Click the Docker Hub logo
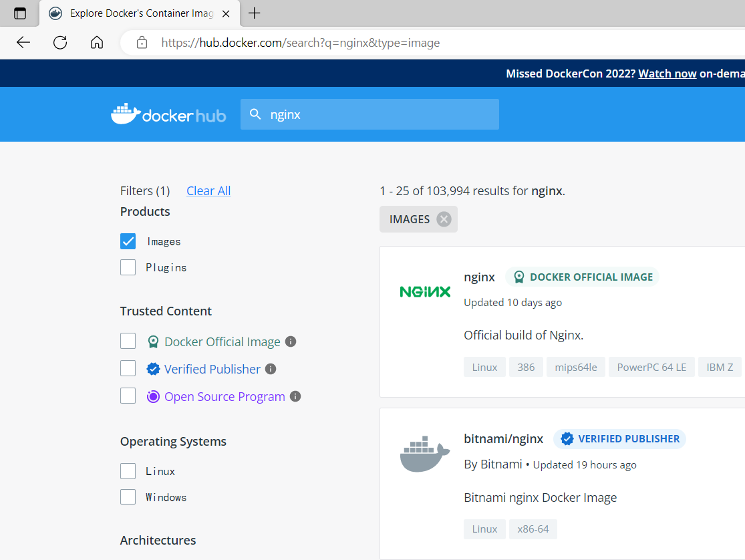This screenshot has height=560, width=745. pyautogui.click(x=168, y=114)
